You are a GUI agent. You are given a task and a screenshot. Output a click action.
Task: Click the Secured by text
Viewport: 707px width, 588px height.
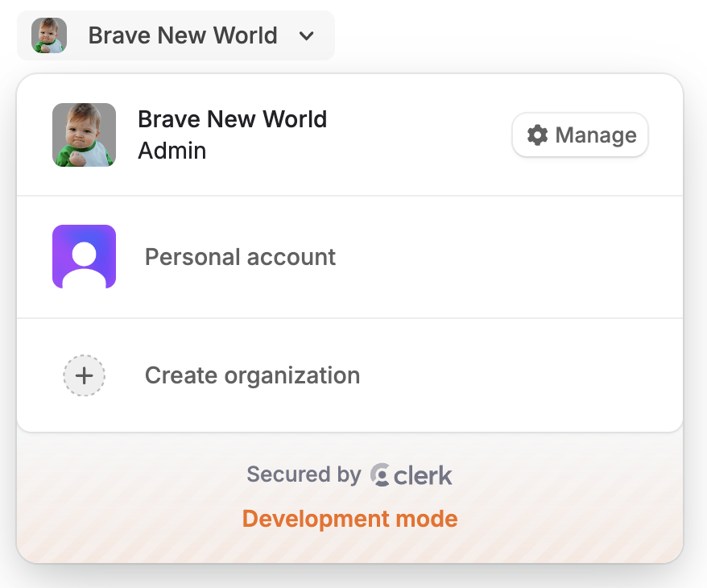(304, 474)
